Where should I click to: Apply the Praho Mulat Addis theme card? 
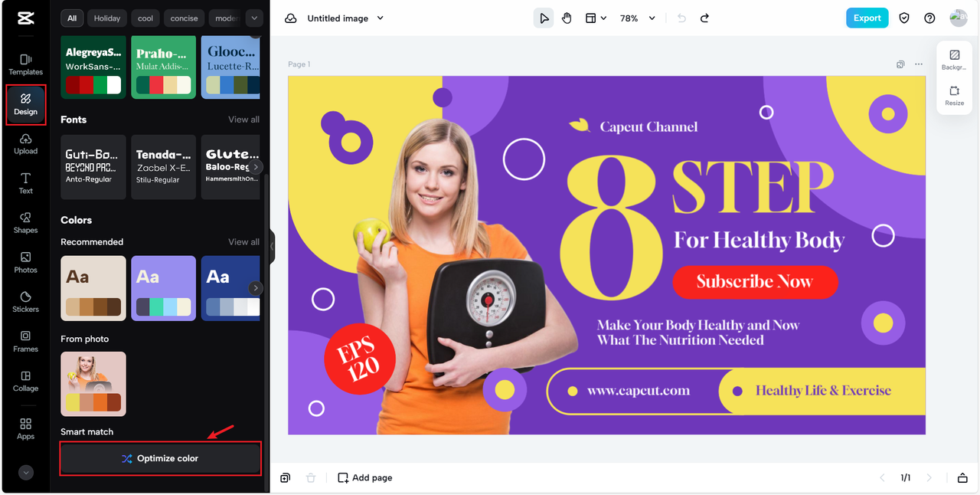(x=163, y=67)
